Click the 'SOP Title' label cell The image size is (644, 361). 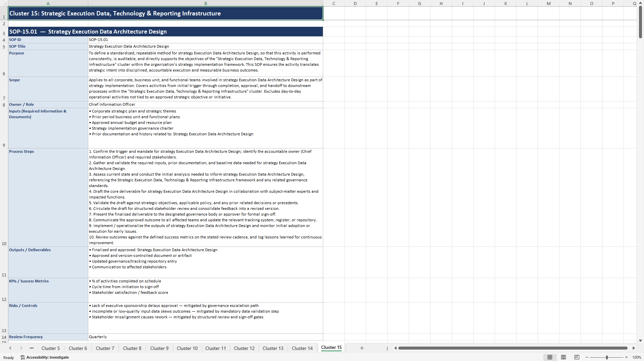(48, 46)
